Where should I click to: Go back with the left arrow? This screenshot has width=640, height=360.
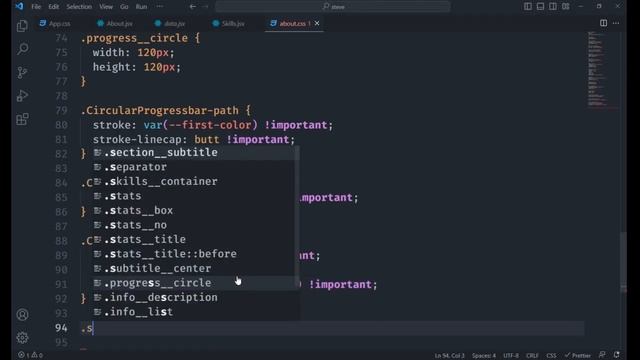[x=193, y=7]
